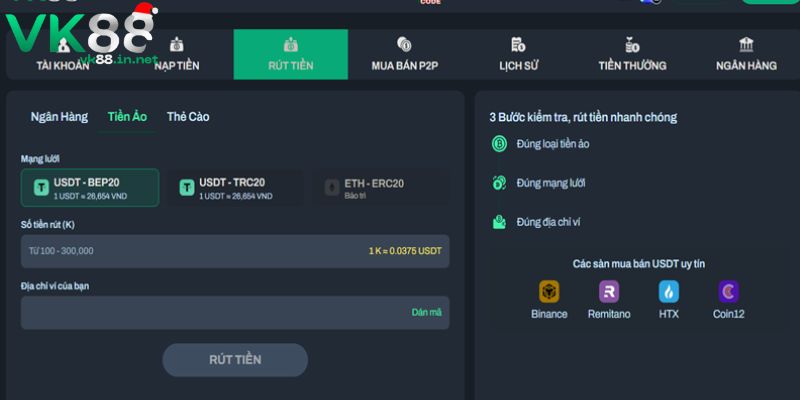Select the Tiền Ảo tab
This screenshot has width=800, height=400.
click(127, 117)
